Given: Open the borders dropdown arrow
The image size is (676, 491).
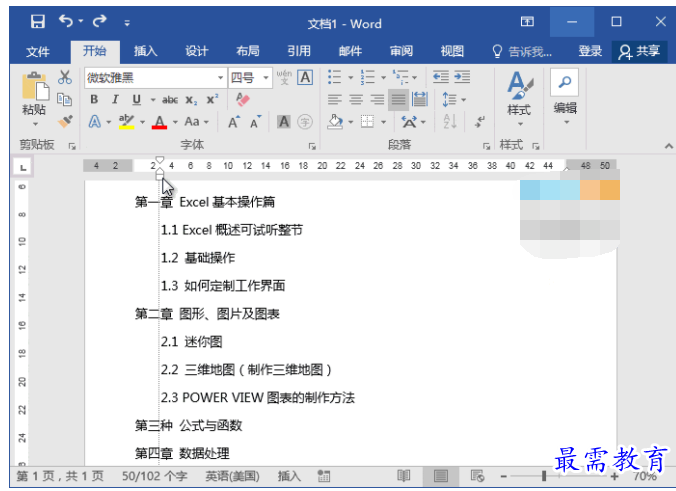Looking at the screenshot, I should point(384,122).
